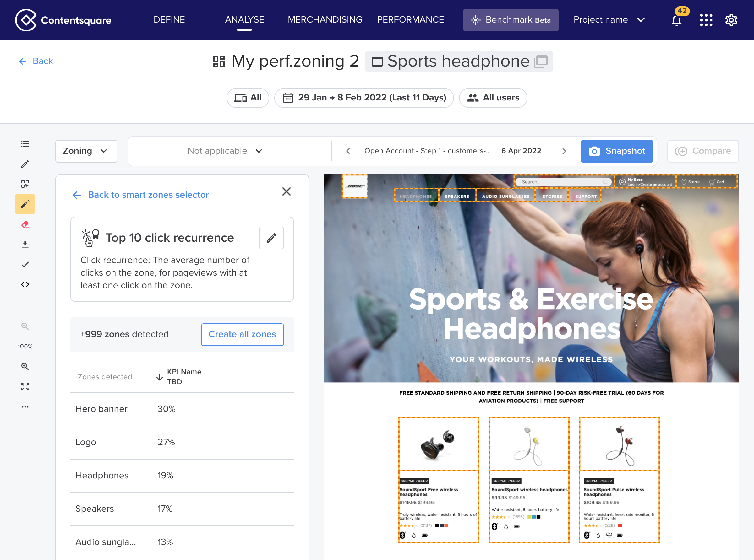Image resolution: width=754 pixels, height=560 pixels.
Task: Click the download icon in left sidebar
Action: click(25, 245)
